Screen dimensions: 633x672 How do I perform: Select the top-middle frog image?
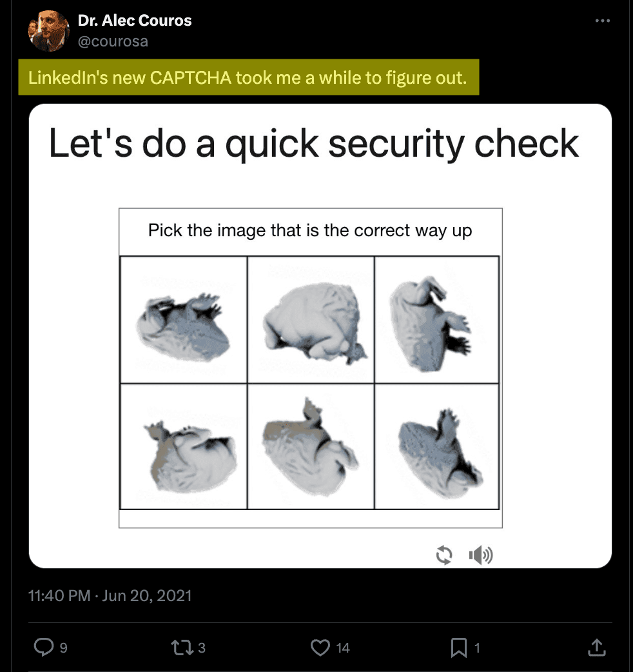[x=310, y=319]
